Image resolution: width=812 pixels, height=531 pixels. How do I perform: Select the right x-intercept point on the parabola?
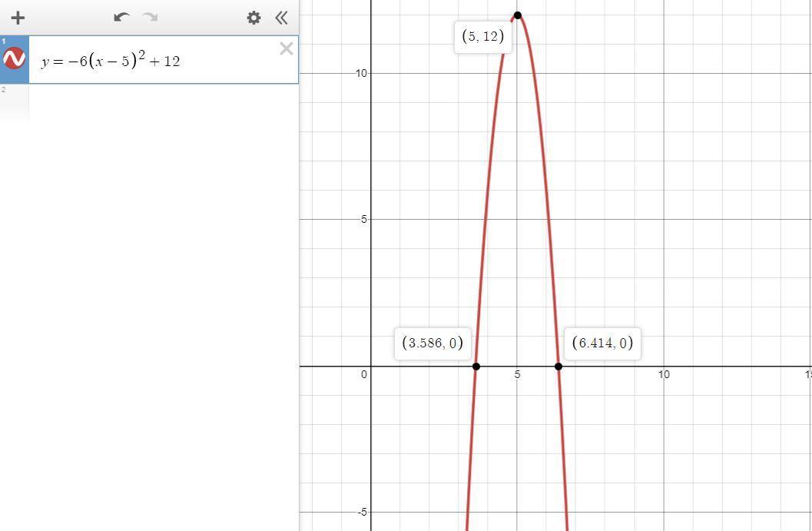tap(558, 367)
